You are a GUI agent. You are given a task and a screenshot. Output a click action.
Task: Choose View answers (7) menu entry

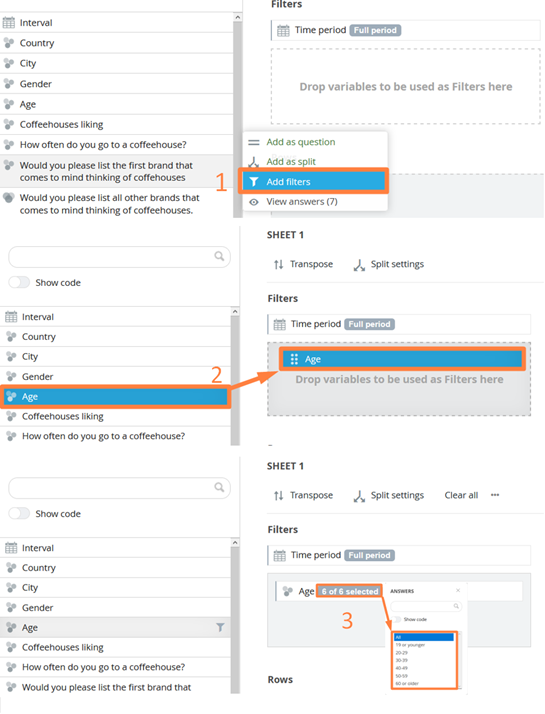pos(302,202)
